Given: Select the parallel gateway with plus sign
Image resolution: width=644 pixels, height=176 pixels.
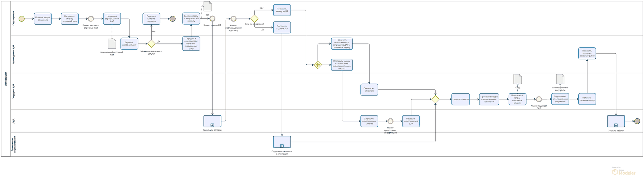Looking at the screenshot, I should click(x=318, y=65).
